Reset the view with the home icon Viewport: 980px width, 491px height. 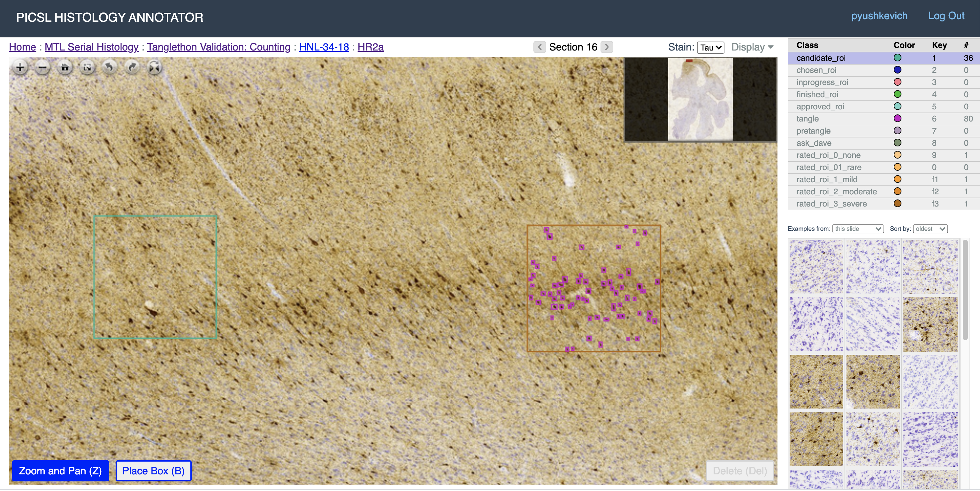click(x=65, y=68)
